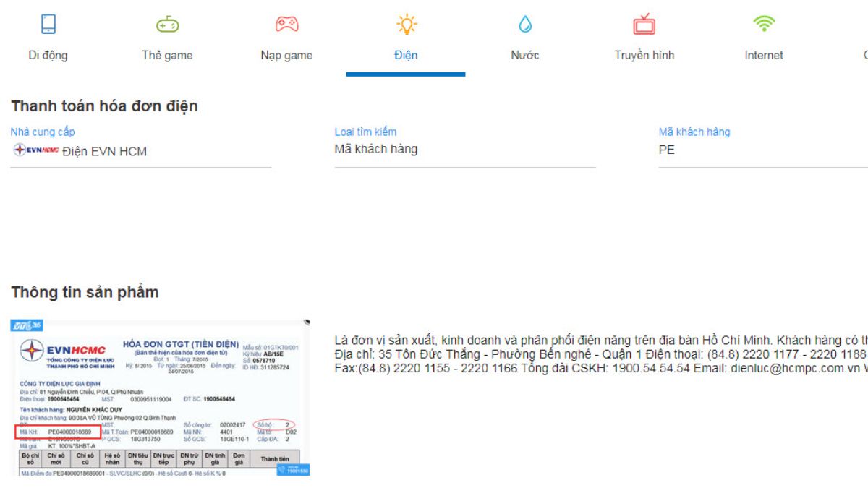Expand the Loại tìm kiếm search type dropdown
Image resolution: width=868 pixels, height=488 pixels.
pyautogui.click(x=464, y=150)
